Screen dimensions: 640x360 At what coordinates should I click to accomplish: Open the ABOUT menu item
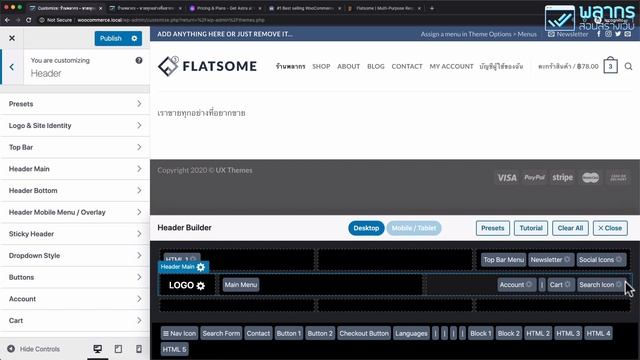coord(349,66)
